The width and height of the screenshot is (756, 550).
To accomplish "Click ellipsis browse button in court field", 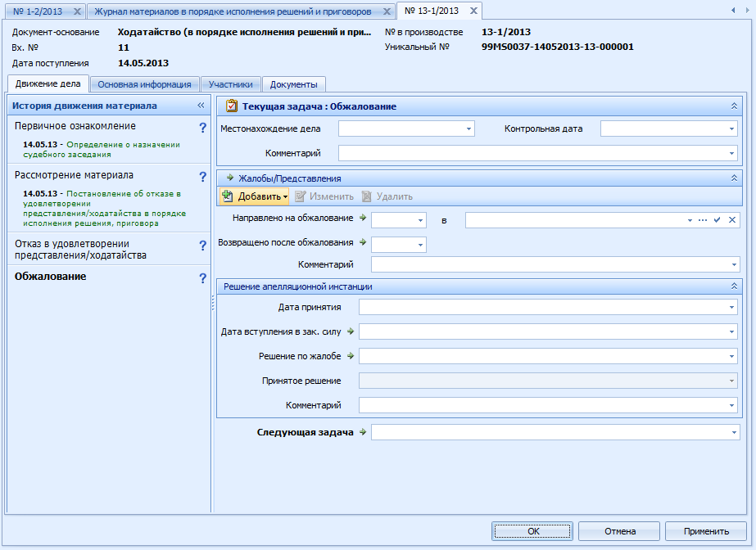I will point(703,220).
